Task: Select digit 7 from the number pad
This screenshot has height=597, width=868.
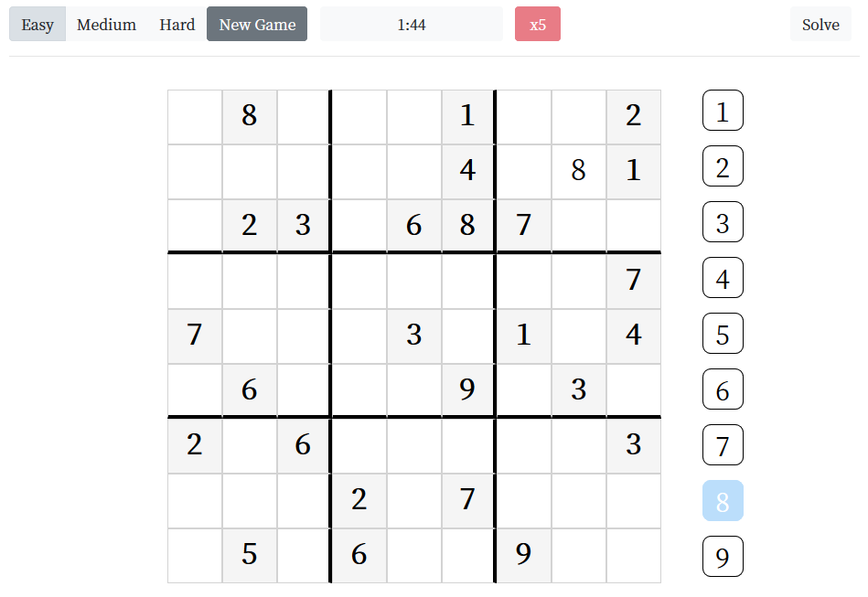Action: 723,445
